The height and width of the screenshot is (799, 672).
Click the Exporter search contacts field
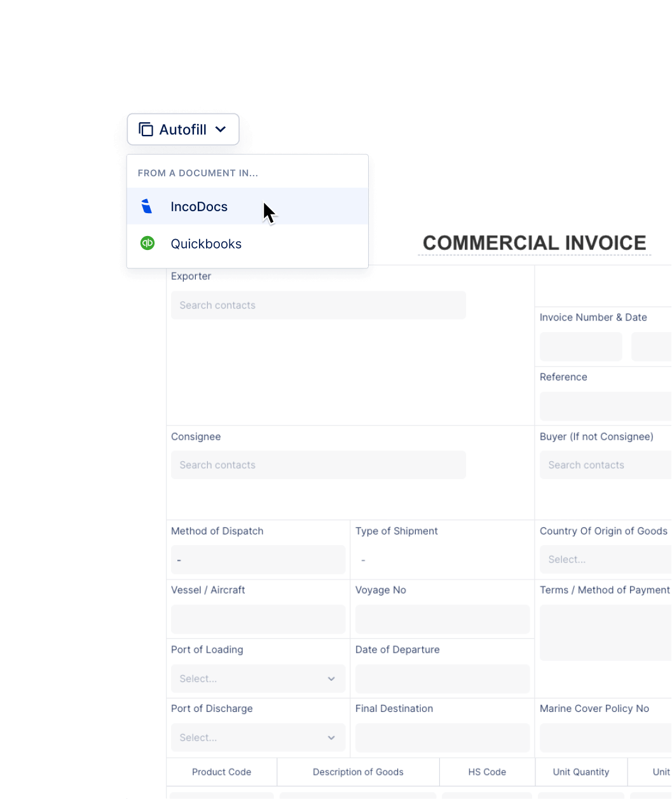click(x=318, y=305)
